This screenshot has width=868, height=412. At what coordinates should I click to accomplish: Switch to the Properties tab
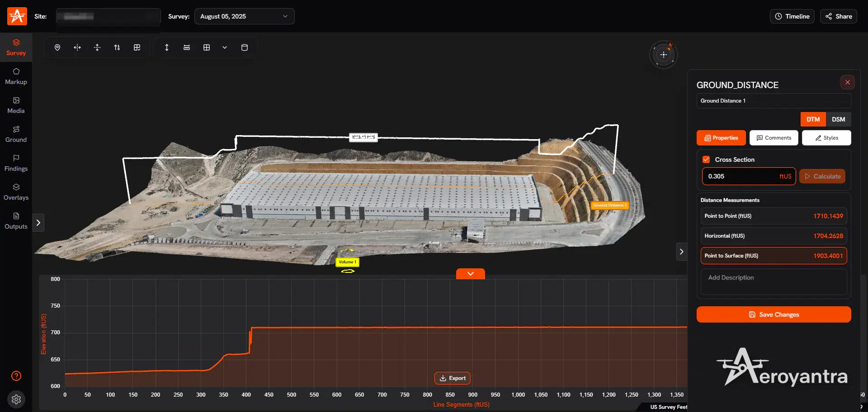click(x=721, y=138)
